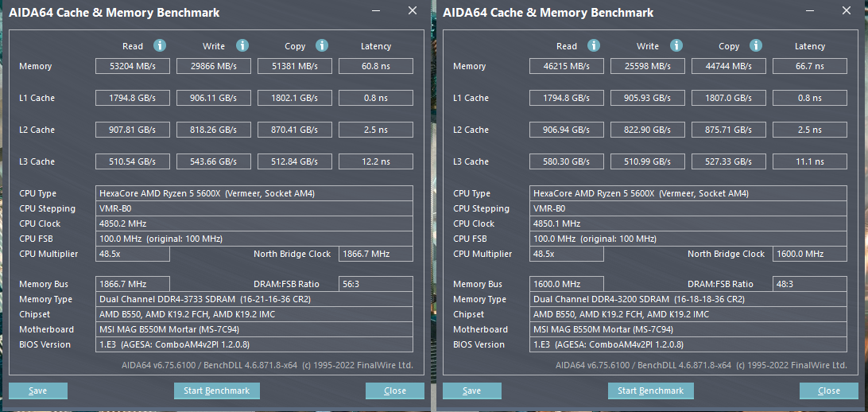Click L2 Cache read value 907.81 GB/s
The width and height of the screenshot is (868, 412).
pyautogui.click(x=132, y=130)
